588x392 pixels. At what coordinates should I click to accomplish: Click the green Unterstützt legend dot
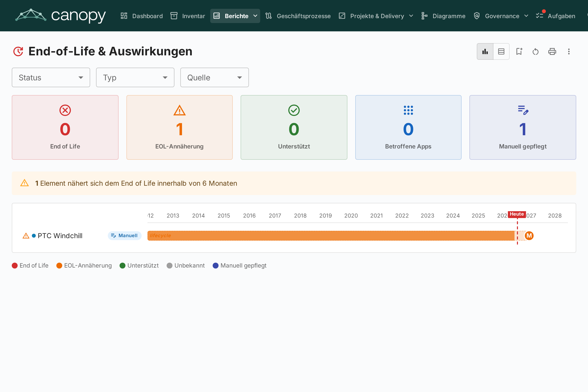[x=122, y=266]
